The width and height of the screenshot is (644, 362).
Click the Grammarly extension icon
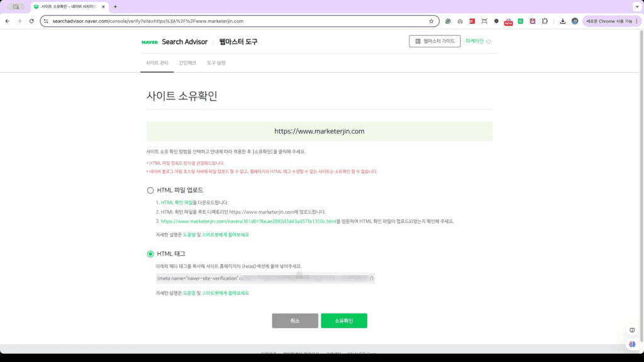(x=448, y=21)
